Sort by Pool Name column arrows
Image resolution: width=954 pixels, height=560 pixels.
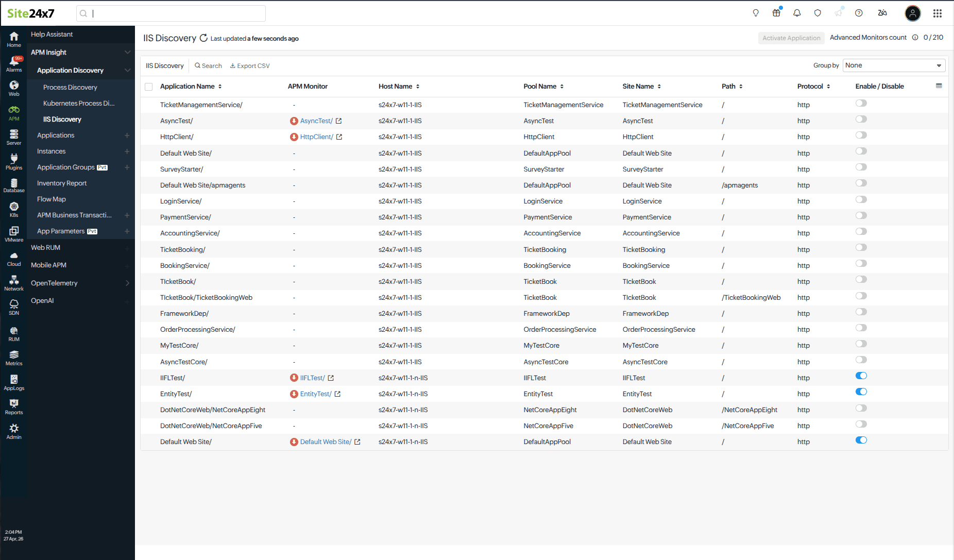coord(562,87)
